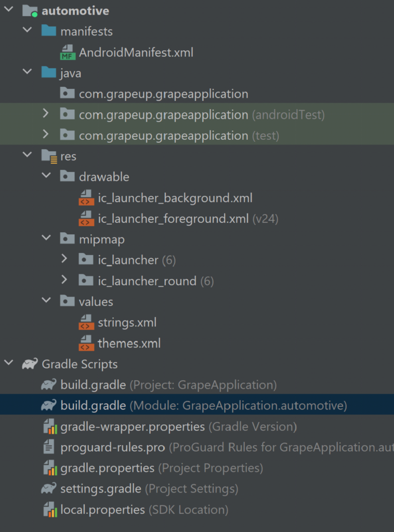Click the manifests folder icon

[48, 31]
